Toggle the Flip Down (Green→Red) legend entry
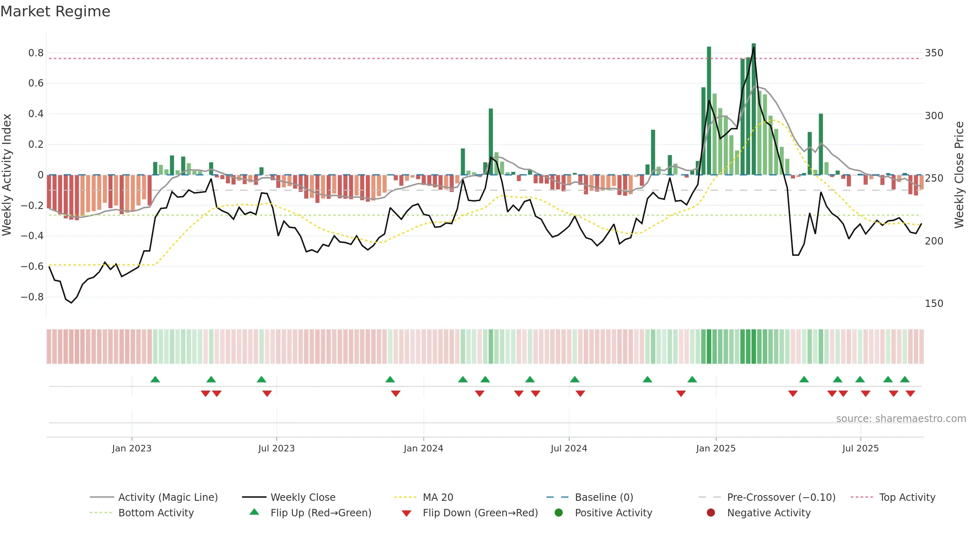 point(470,513)
